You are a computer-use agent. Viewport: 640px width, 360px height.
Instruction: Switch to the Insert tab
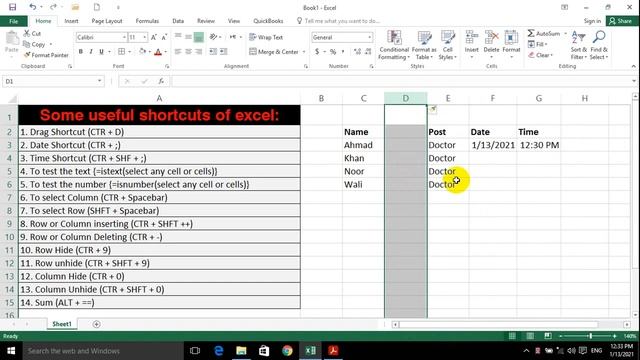[x=71, y=21]
